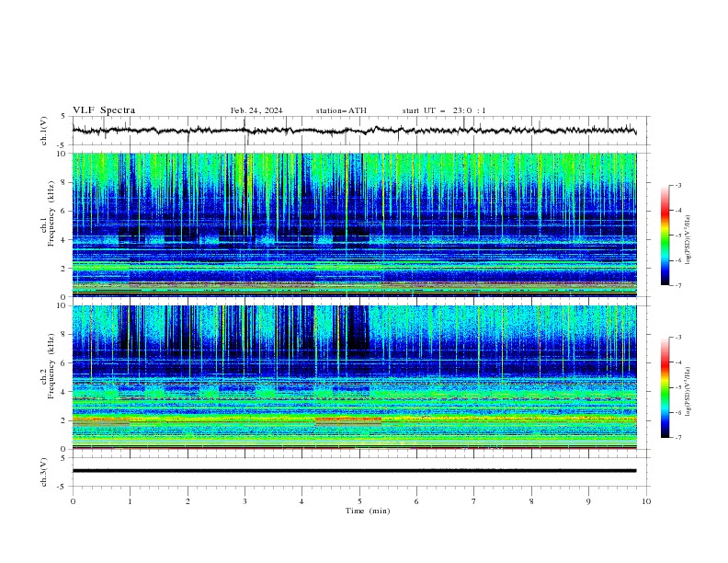Click the time axis tick label "5"
The width and height of the screenshot is (728, 563).
[x=359, y=501]
